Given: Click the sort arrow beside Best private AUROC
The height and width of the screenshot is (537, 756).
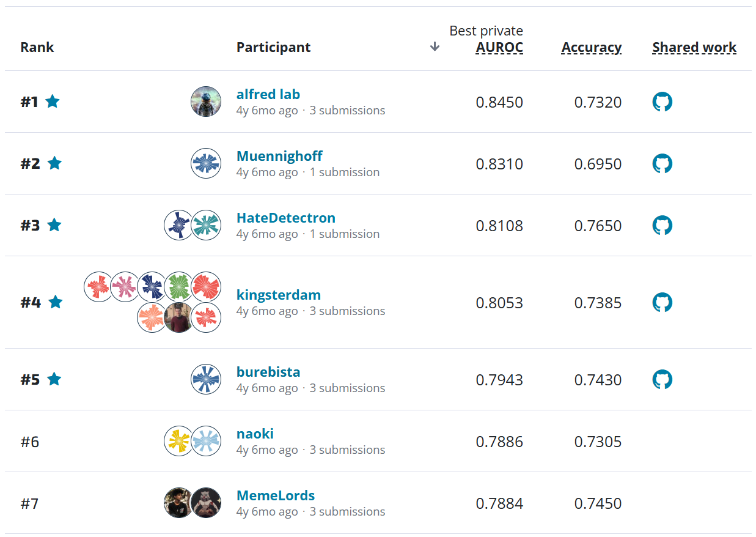Looking at the screenshot, I should coord(435,47).
